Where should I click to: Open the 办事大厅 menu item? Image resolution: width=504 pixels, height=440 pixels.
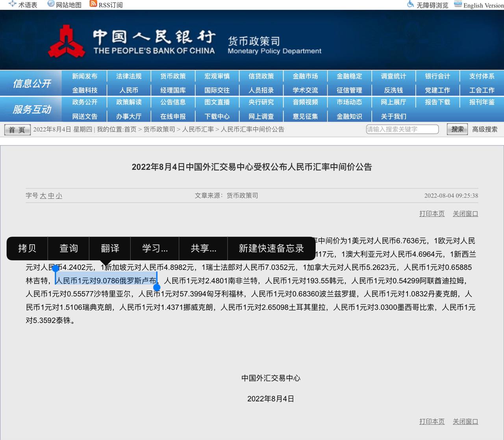(x=129, y=116)
